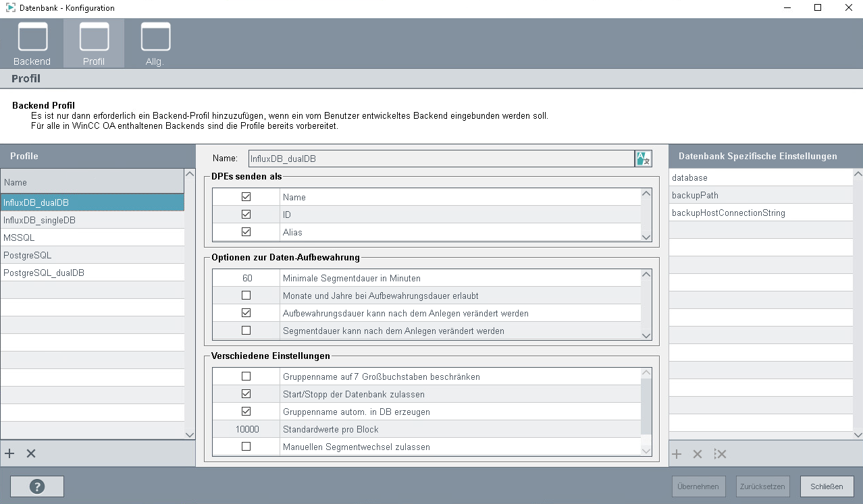Enable Manuellen Segmentwechsel zulassen
Screen dimensions: 863x504
tap(246, 447)
